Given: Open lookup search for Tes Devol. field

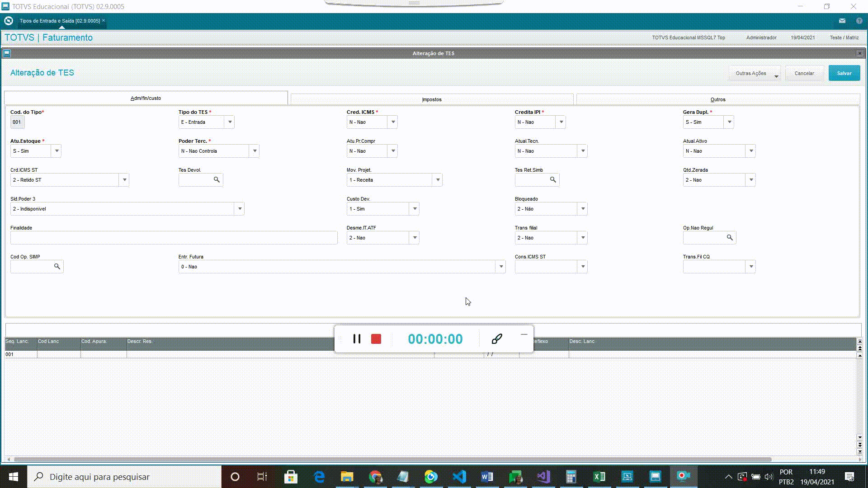Looking at the screenshot, I should [x=217, y=180].
